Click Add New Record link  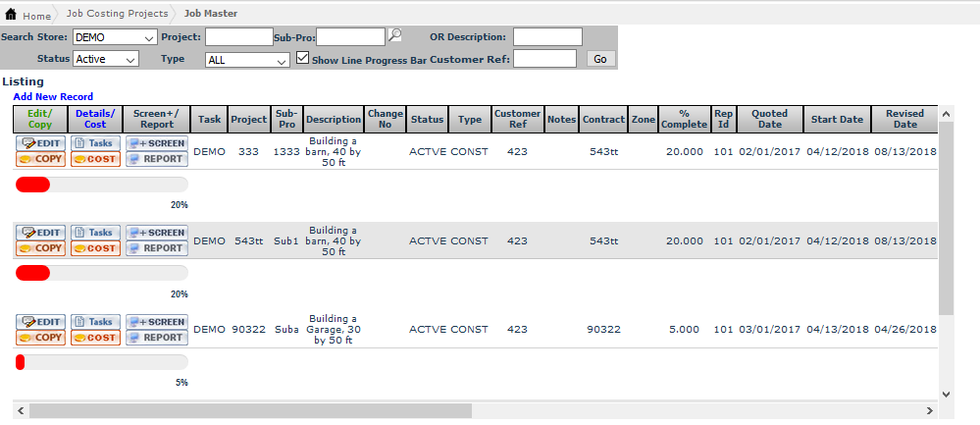53,96
